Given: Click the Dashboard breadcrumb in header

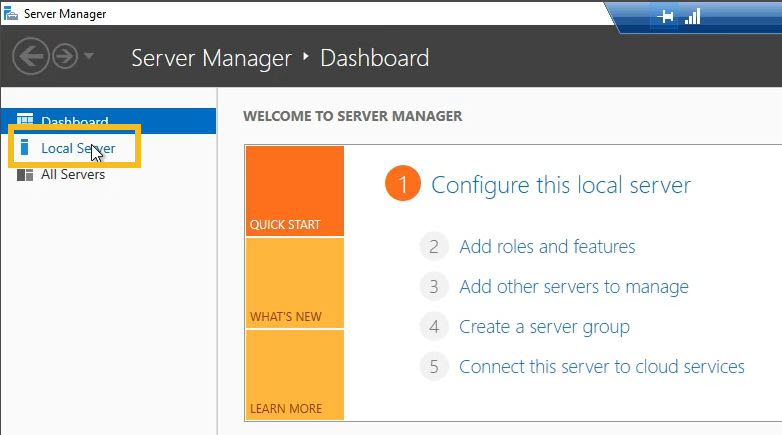Looking at the screenshot, I should coord(375,58).
